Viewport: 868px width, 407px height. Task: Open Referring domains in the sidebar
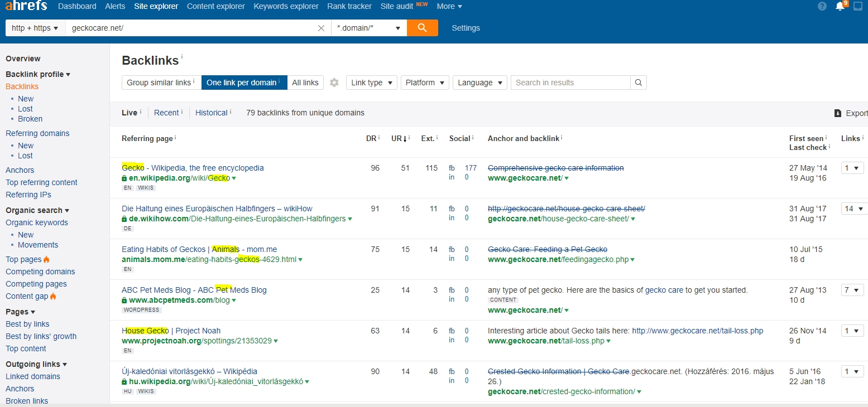(x=37, y=133)
